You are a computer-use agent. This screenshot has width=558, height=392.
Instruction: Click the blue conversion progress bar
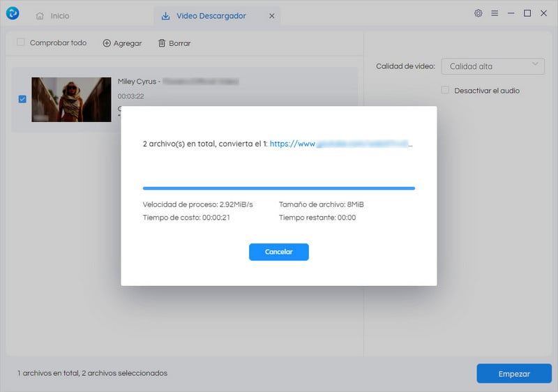point(278,188)
